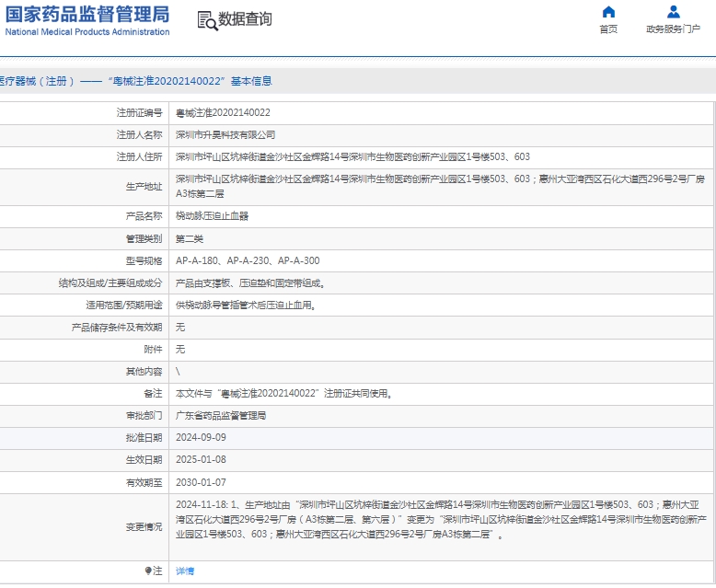Click the 无 value for 产品储存条件及有效期
The width and height of the screenshot is (716, 588).
180,328
